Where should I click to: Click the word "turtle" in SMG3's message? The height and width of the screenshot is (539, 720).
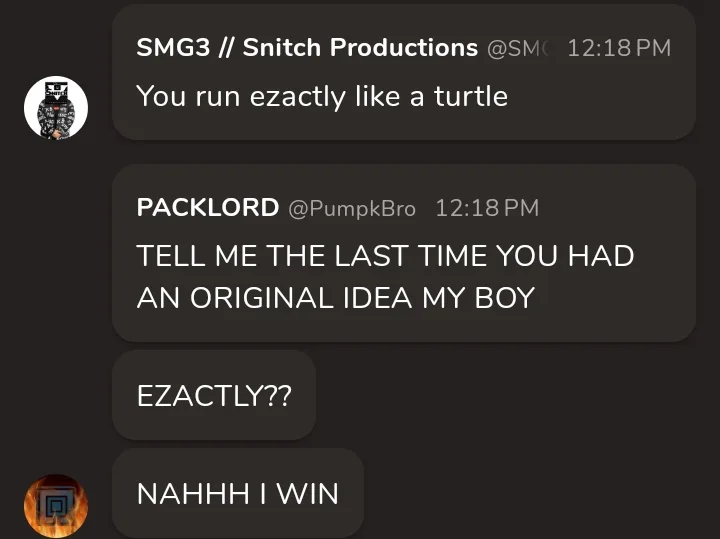(x=471, y=96)
